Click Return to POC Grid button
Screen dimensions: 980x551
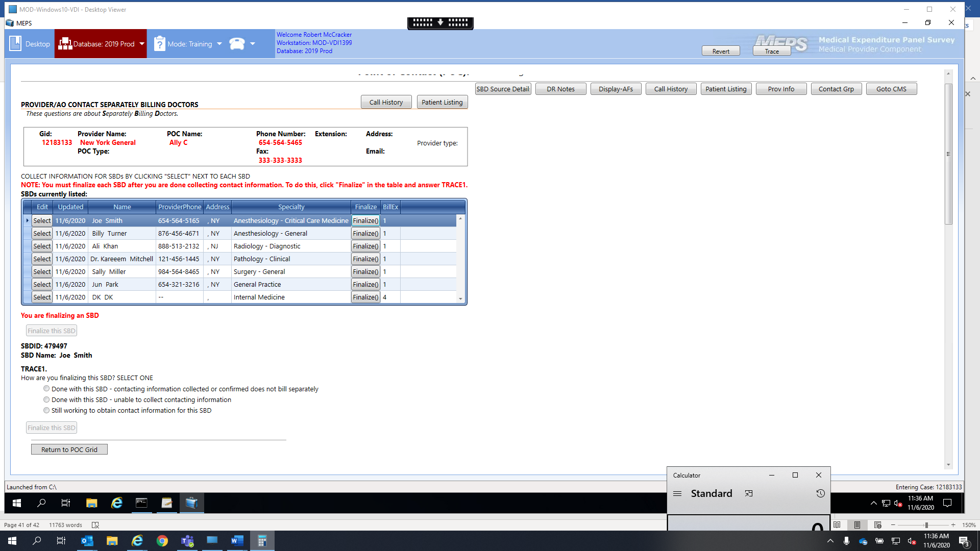[x=69, y=449]
